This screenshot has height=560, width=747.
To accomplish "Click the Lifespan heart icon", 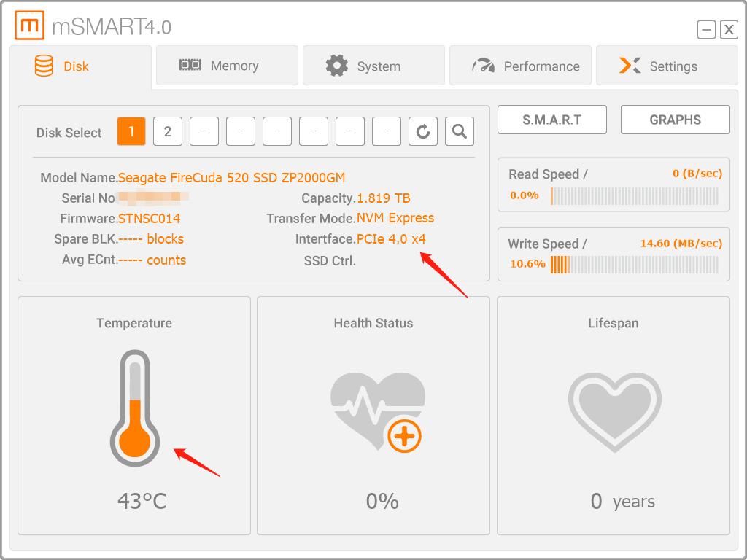I will click(614, 412).
